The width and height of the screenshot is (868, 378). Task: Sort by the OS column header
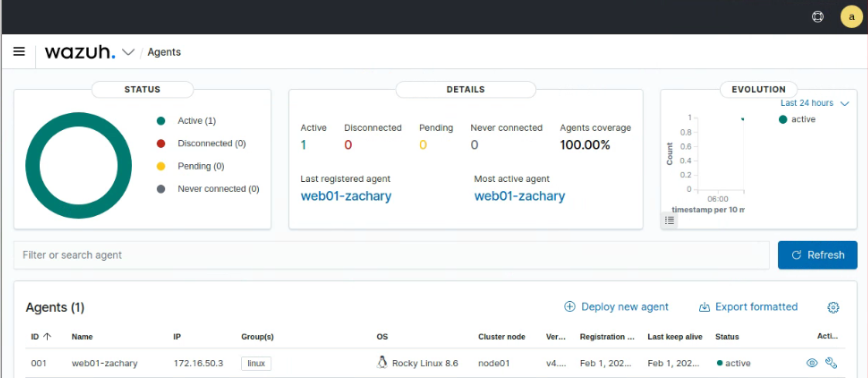pos(383,336)
